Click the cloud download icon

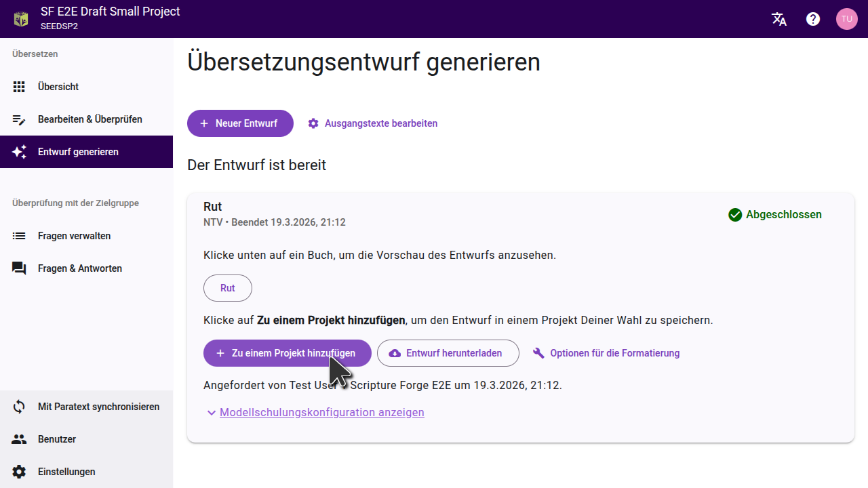[395, 353]
